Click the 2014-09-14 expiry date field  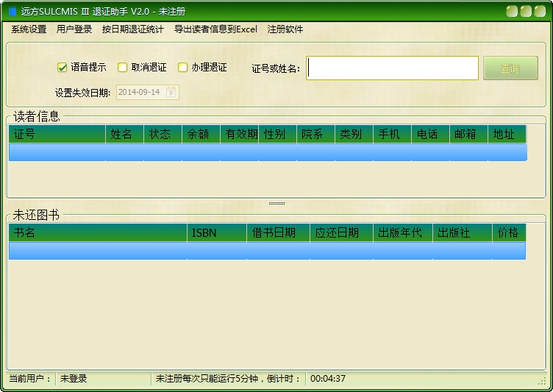148,92
